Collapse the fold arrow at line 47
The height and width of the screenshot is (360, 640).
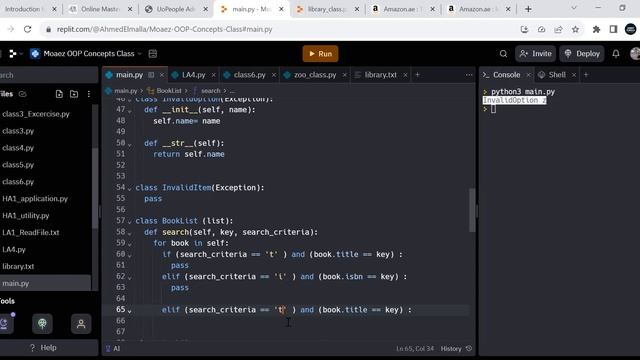130,111
